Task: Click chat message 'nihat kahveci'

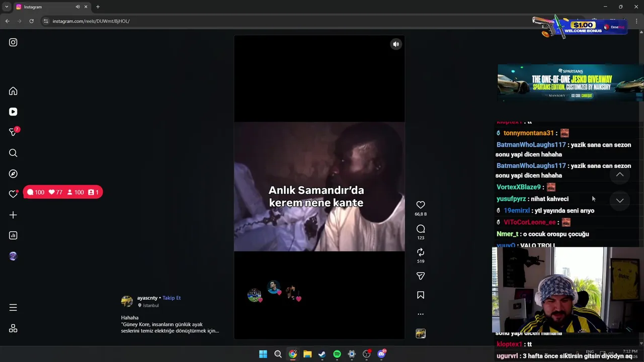Action: coord(549,199)
